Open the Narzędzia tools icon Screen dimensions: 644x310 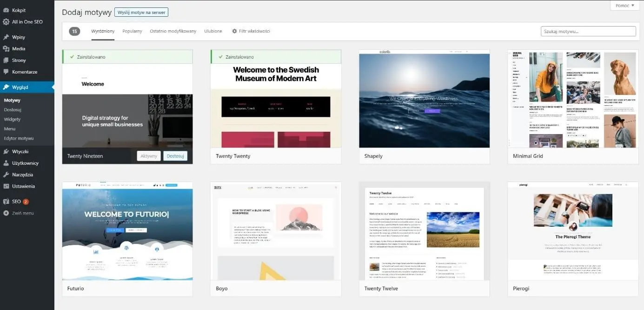[6, 175]
